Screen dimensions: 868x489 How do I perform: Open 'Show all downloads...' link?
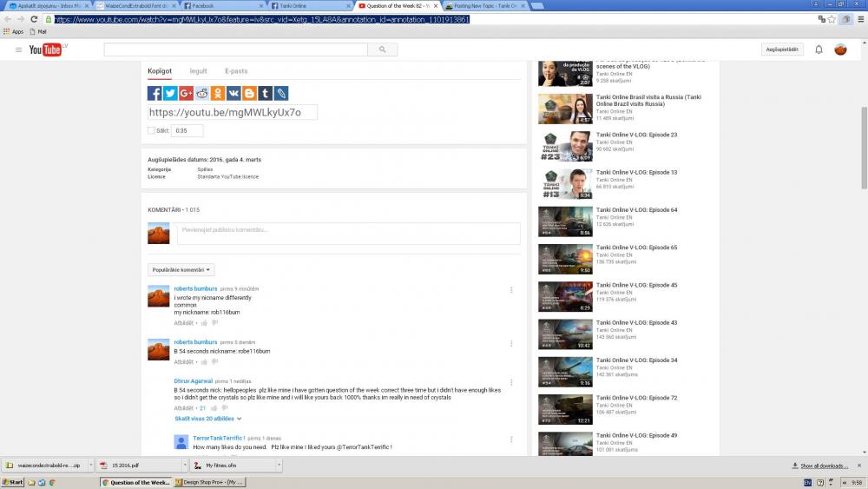tap(824, 466)
